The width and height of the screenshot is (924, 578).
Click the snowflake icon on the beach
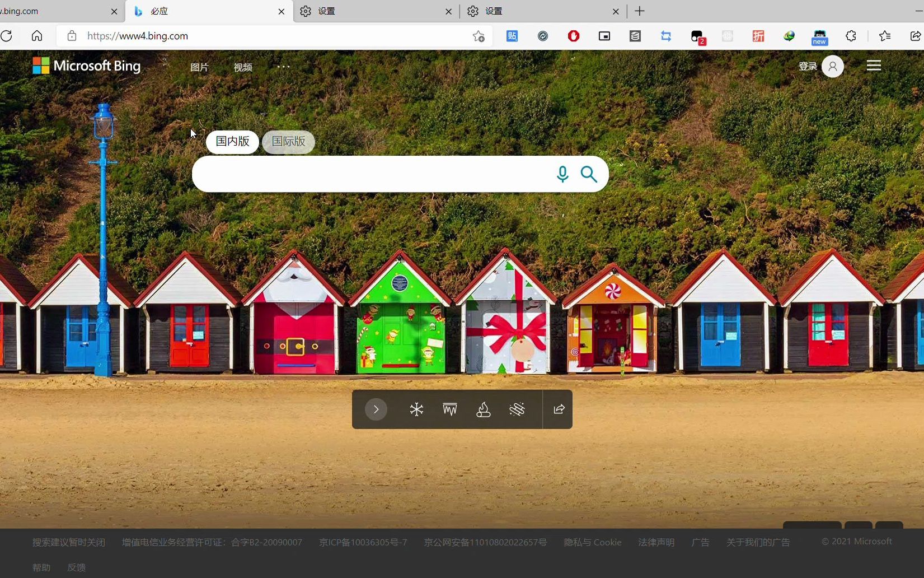pyautogui.click(x=416, y=409)
